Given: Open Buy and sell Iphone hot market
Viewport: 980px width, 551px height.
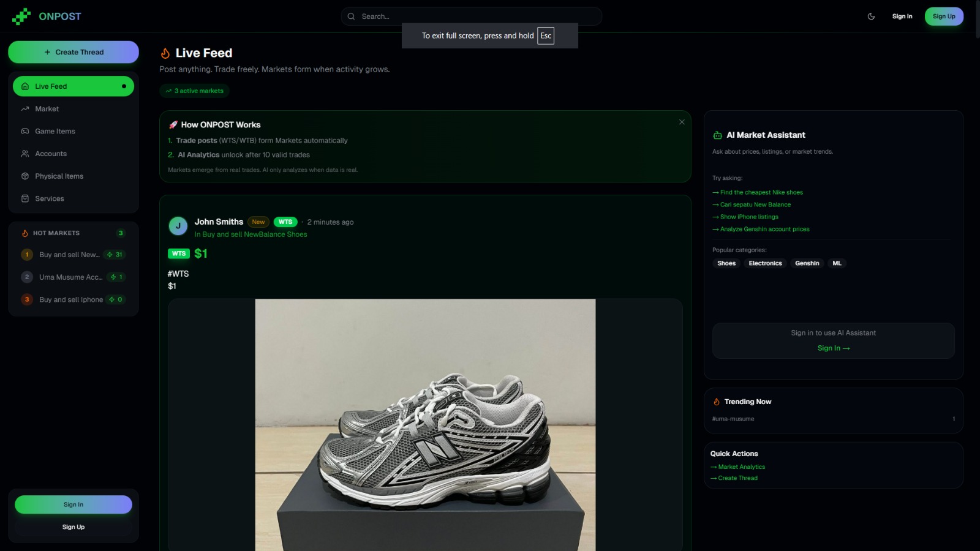Looking at the screenshot, I should (x=73, y=299).
